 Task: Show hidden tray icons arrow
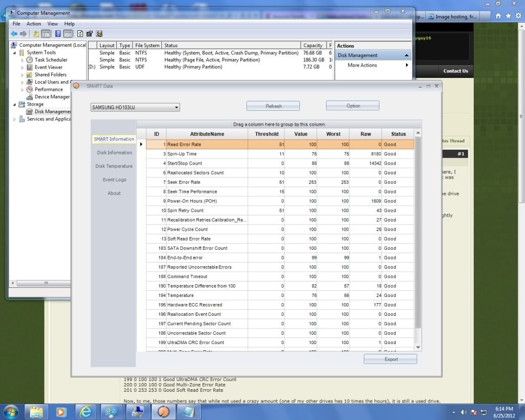(454, 412)
